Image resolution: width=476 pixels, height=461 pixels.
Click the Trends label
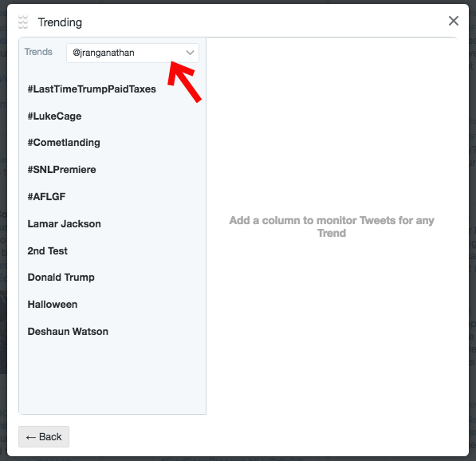(38, 52)
